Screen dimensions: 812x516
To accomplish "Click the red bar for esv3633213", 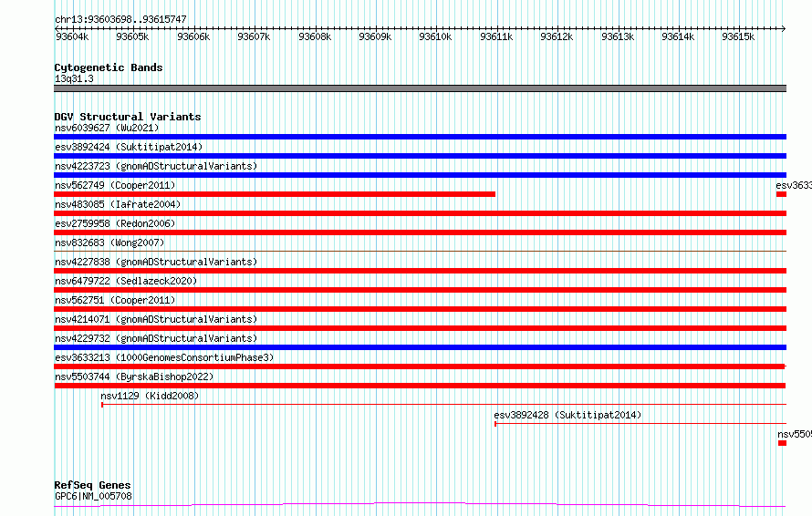I will [420, 366].
